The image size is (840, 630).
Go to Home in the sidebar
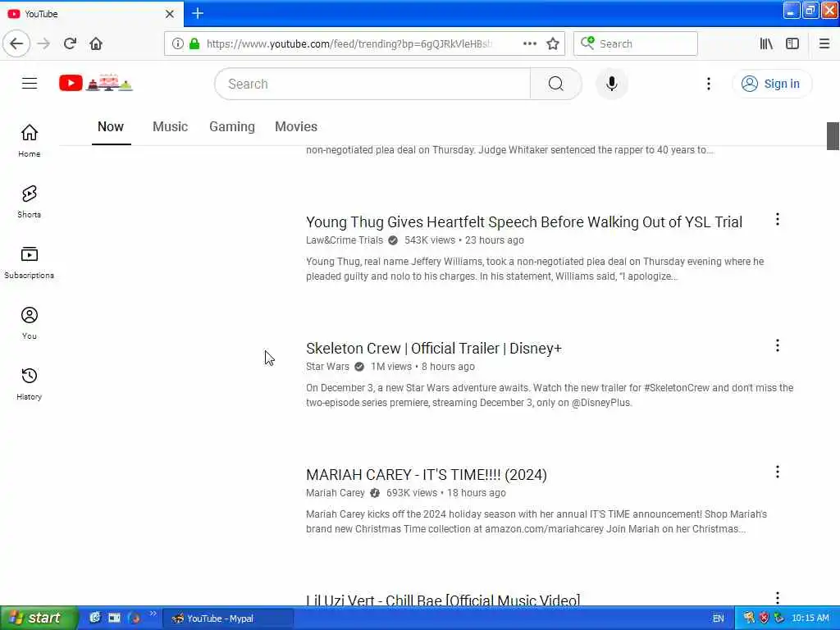30,140
